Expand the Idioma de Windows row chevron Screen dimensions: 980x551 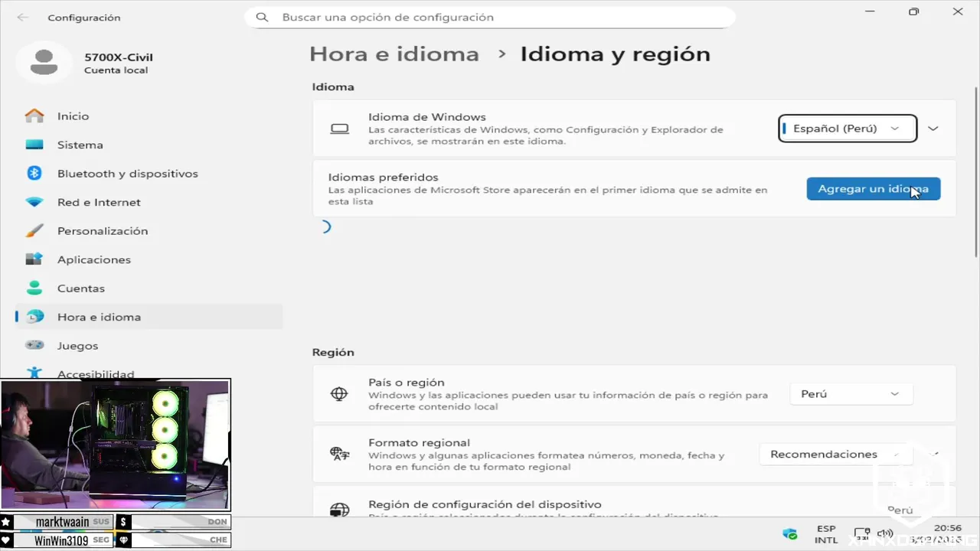pos(933,129)
